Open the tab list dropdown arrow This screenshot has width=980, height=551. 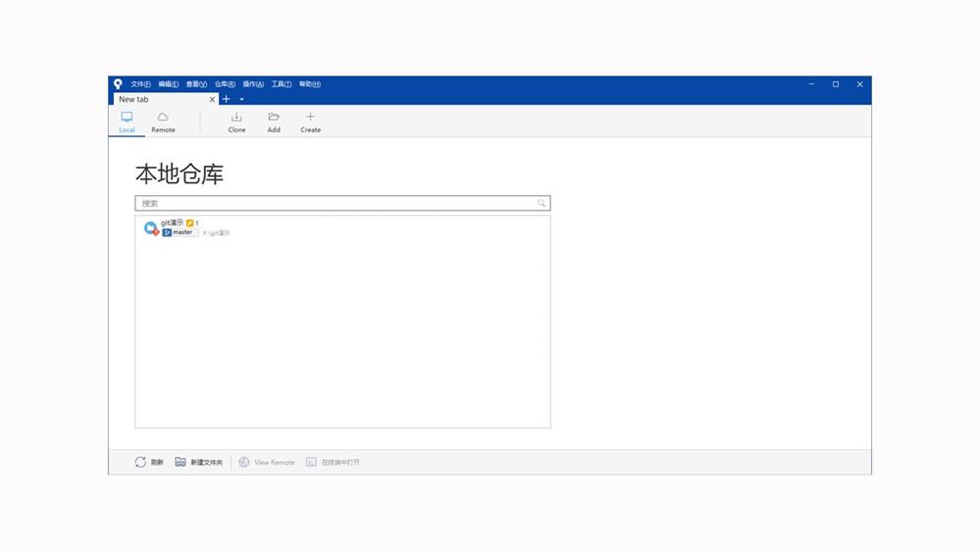242,100
